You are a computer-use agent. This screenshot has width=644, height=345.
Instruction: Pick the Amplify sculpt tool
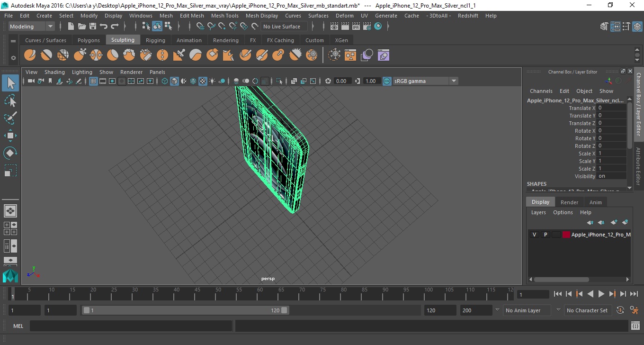tap(295, 55)
